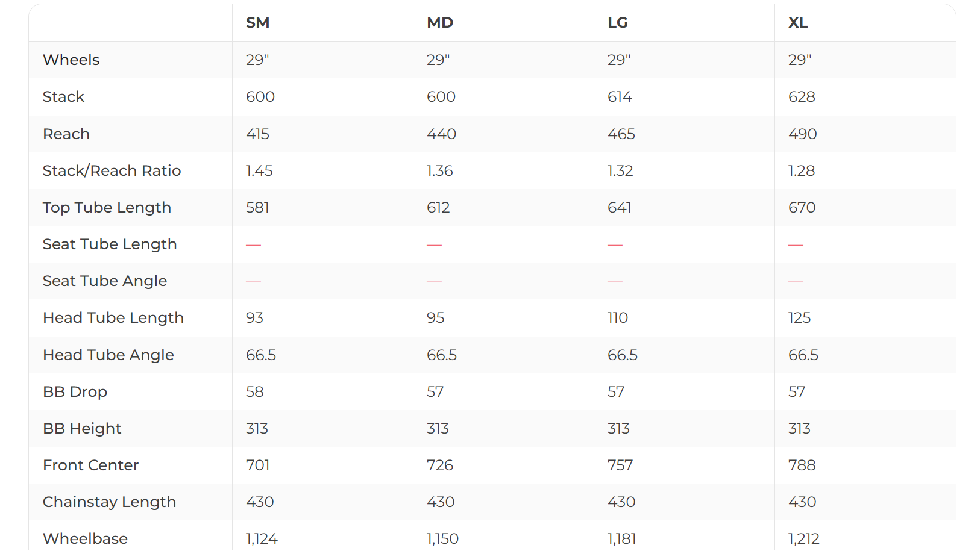Click the Wheels row label
The width and height of the screenshot is (980, 551).
tap(71, 60)
